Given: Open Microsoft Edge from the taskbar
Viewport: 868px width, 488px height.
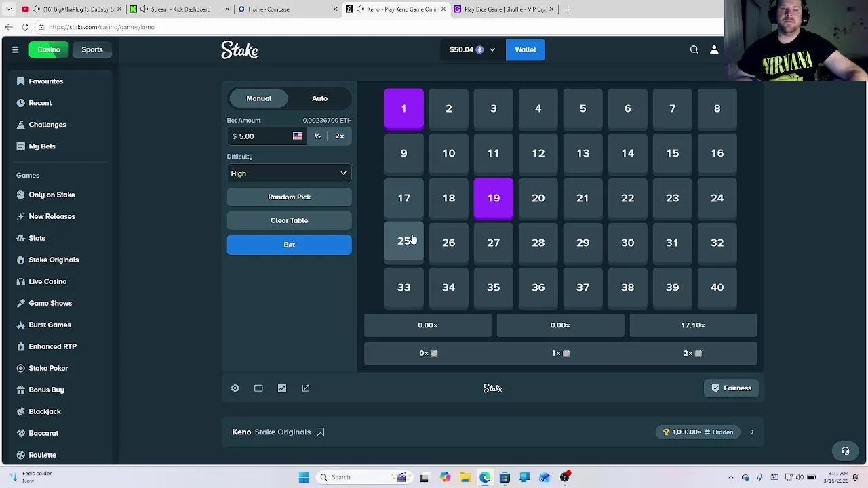Looking at the screenshot, I should pyautogui.click(x=485, y=477).
